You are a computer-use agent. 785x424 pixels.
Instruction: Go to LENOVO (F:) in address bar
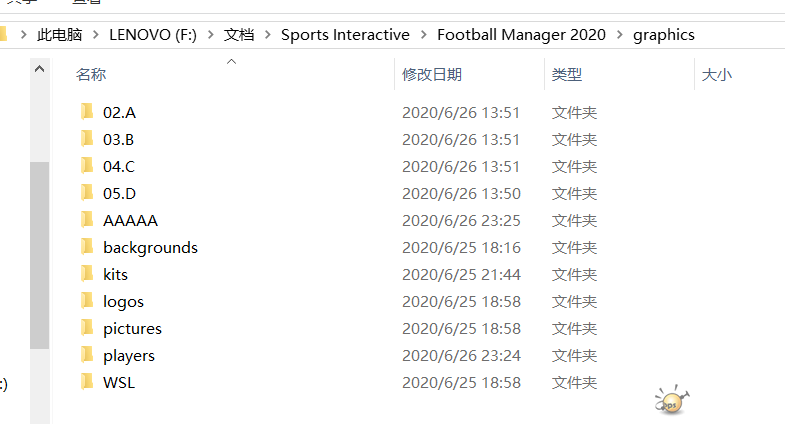coord(153,35)
